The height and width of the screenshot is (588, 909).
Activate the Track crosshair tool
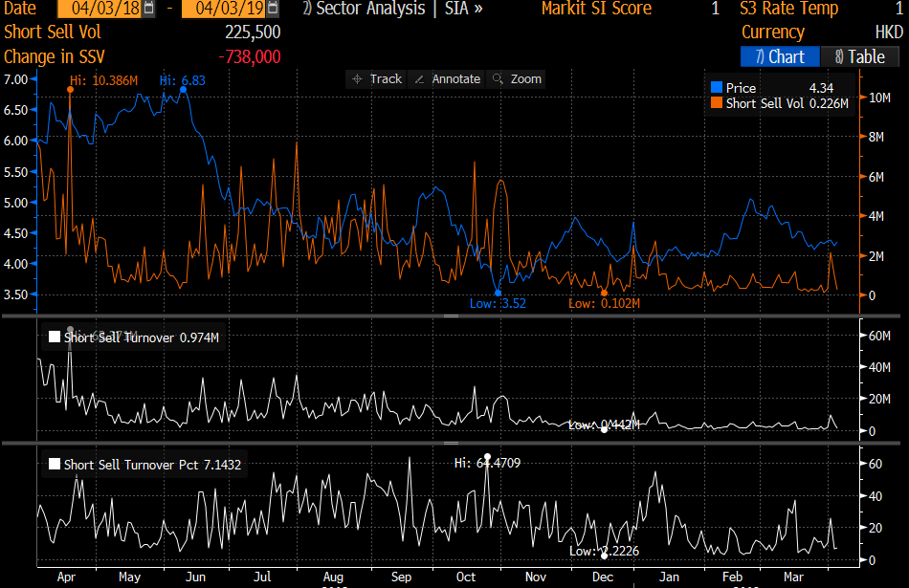pos(377,79)
